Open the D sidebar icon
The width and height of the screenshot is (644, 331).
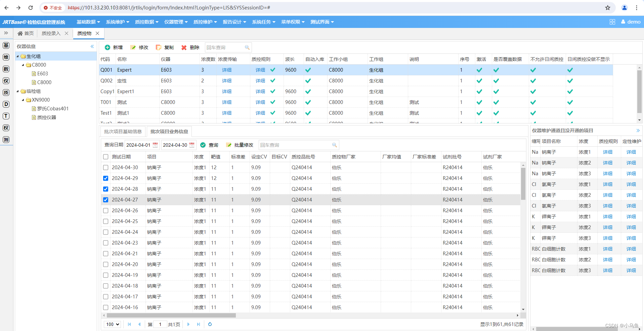click(6, 104)
